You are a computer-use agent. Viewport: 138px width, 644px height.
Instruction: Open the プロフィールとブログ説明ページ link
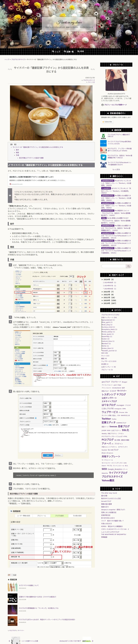115,105
